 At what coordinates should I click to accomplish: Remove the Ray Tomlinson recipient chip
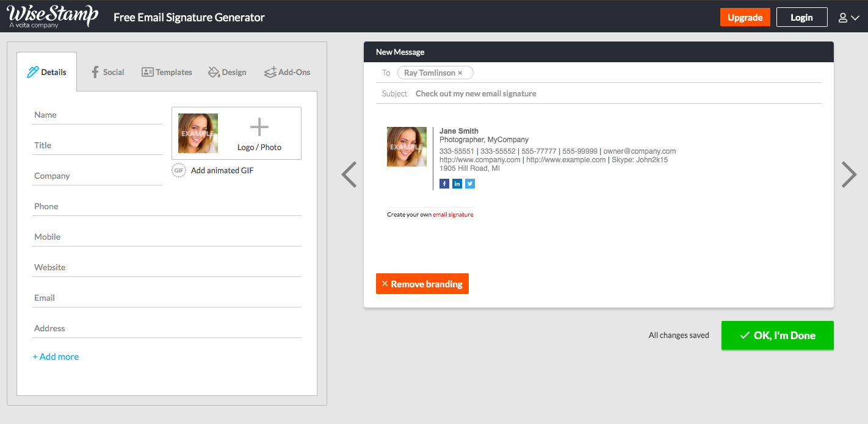(x=461, y=72)
